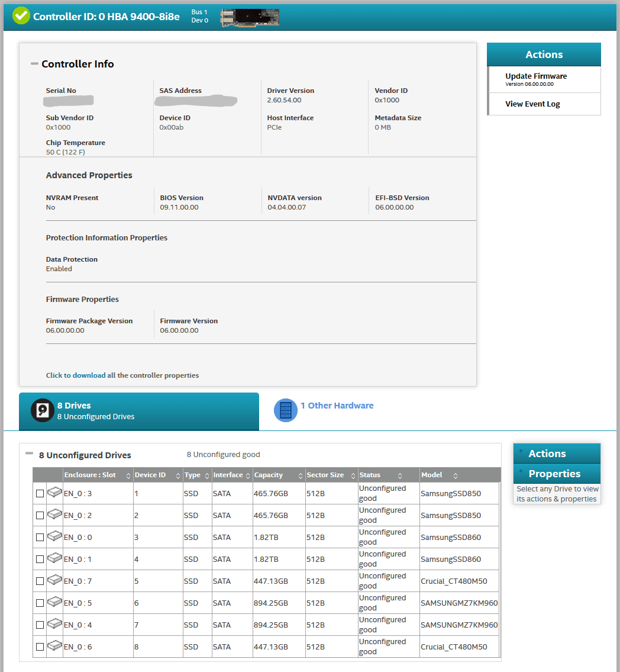Click Device ID value 0x00ab
This screenshot has height=672, width=620.
pos(172,127)
